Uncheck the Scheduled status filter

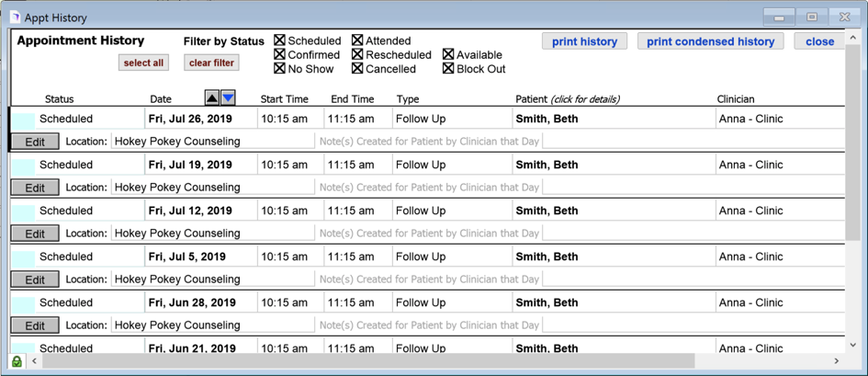pyautogui.click(x=280, y=41)
